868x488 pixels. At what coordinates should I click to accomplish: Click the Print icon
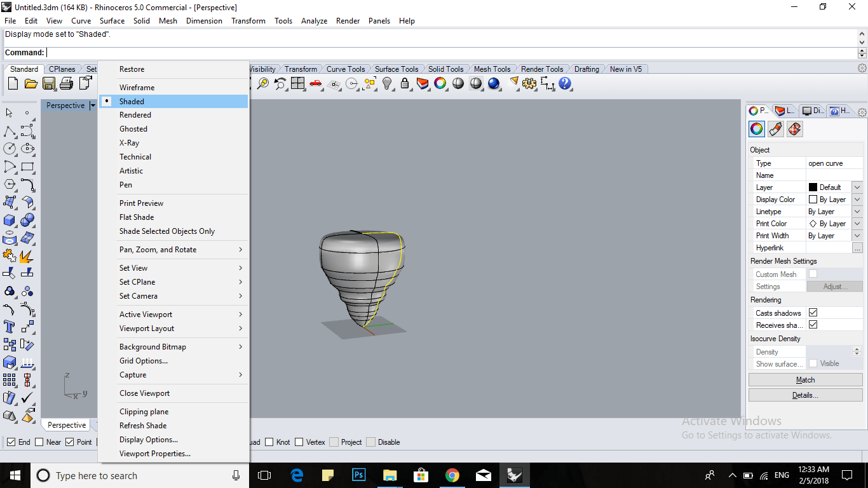pyautogui.click(x=67, y=83)
